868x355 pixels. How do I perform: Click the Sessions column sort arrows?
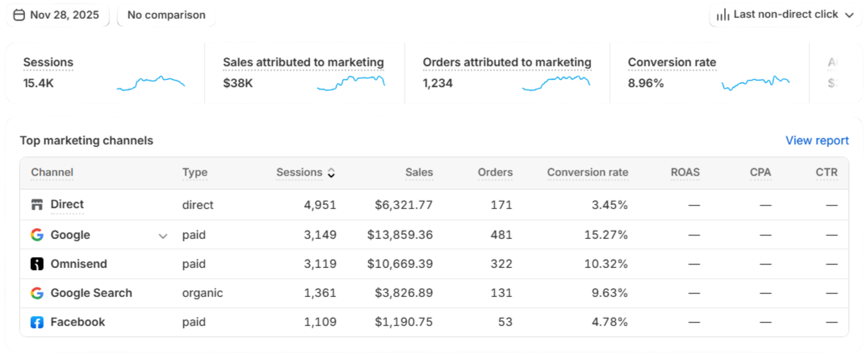pos(331,172)
